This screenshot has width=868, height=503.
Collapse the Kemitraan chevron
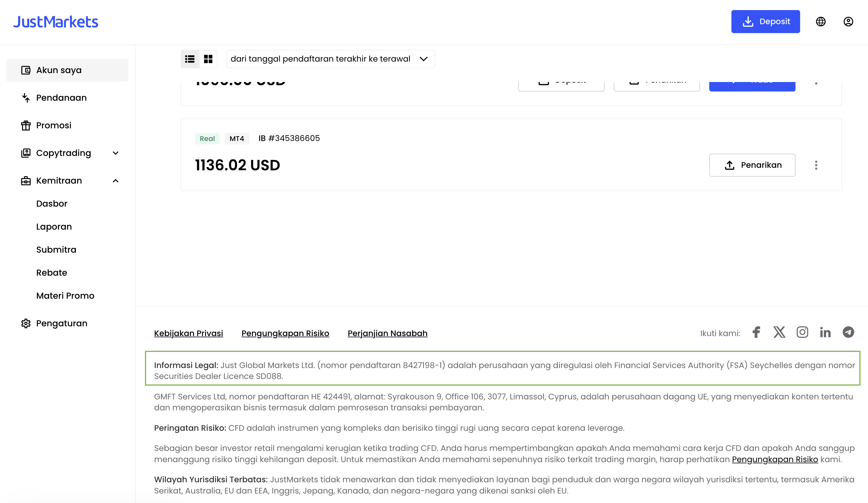116,180
